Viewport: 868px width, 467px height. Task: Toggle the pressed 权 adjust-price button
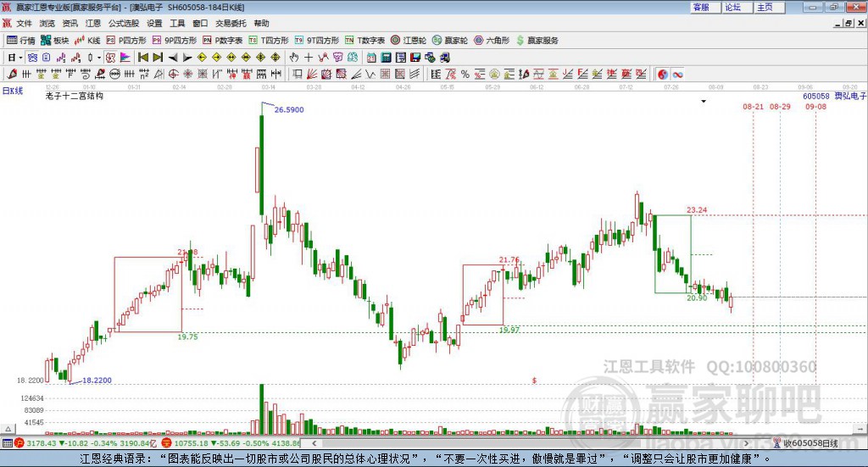[111, 58]
